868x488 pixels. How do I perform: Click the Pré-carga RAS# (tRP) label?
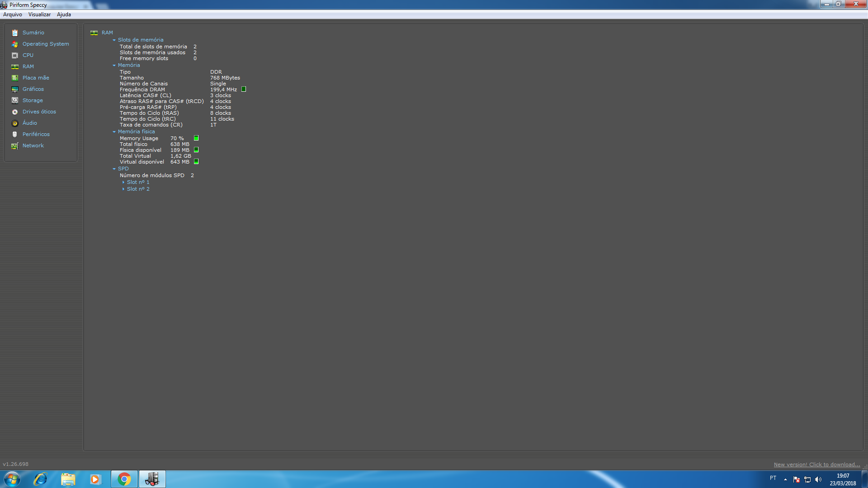click(148, 107)
